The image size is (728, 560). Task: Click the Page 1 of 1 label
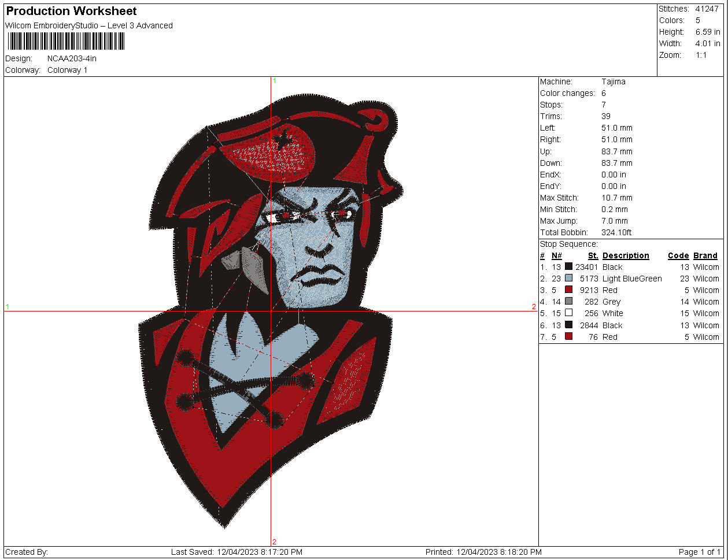coord(700,552)
